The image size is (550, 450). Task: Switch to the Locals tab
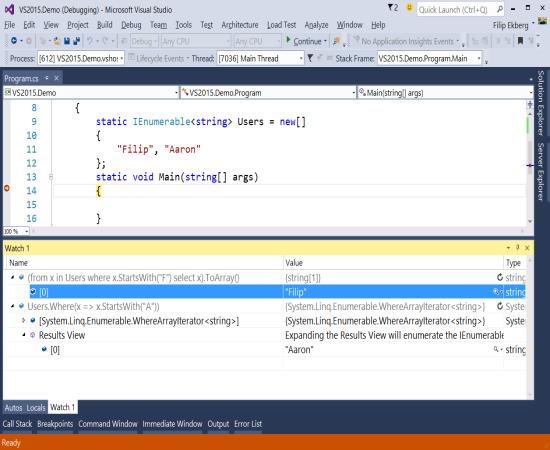pos(36,408)
